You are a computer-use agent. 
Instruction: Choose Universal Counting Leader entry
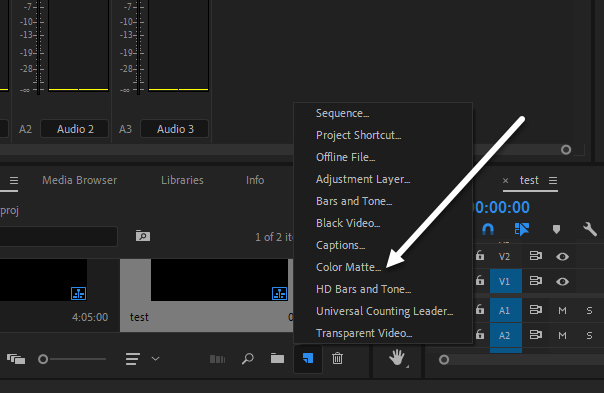[383, 311]
